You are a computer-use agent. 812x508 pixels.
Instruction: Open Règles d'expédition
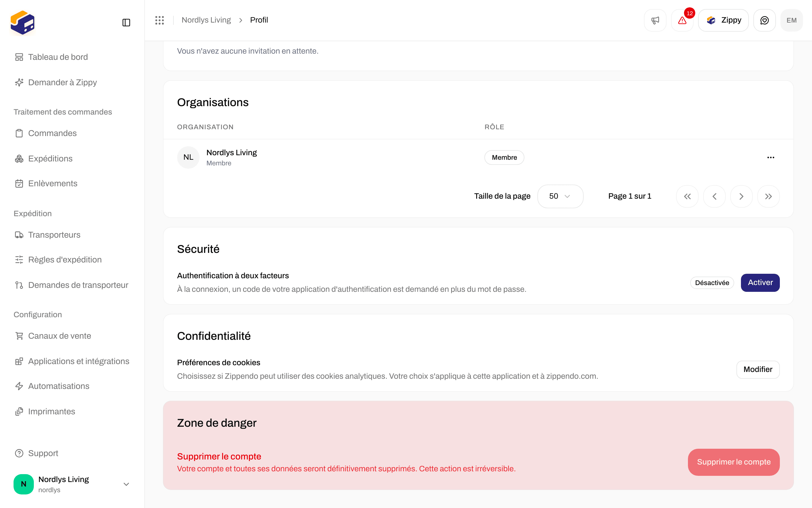click(x=72, y=260)
